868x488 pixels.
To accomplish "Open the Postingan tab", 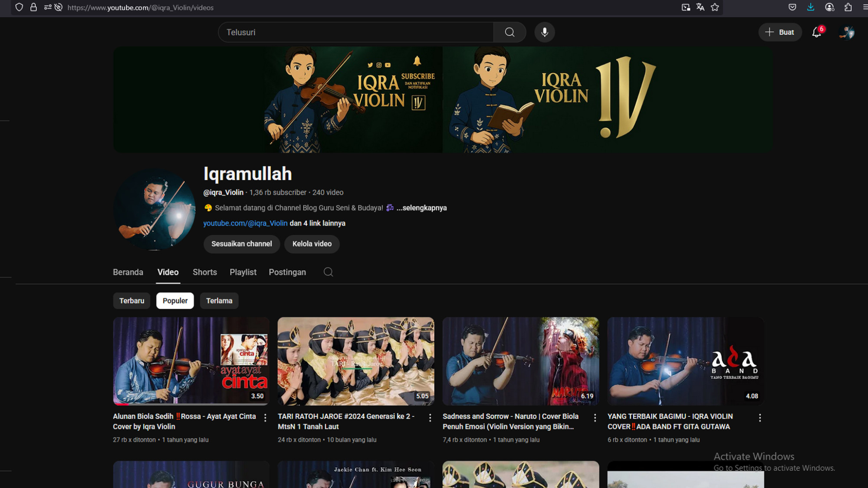I will pyautogui.click(x=287, y=272).
